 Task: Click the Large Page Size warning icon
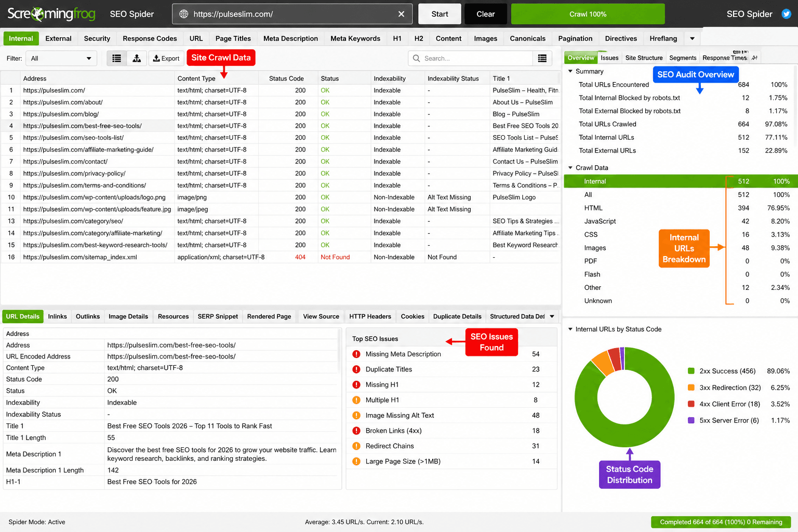(x=356, y=461)
